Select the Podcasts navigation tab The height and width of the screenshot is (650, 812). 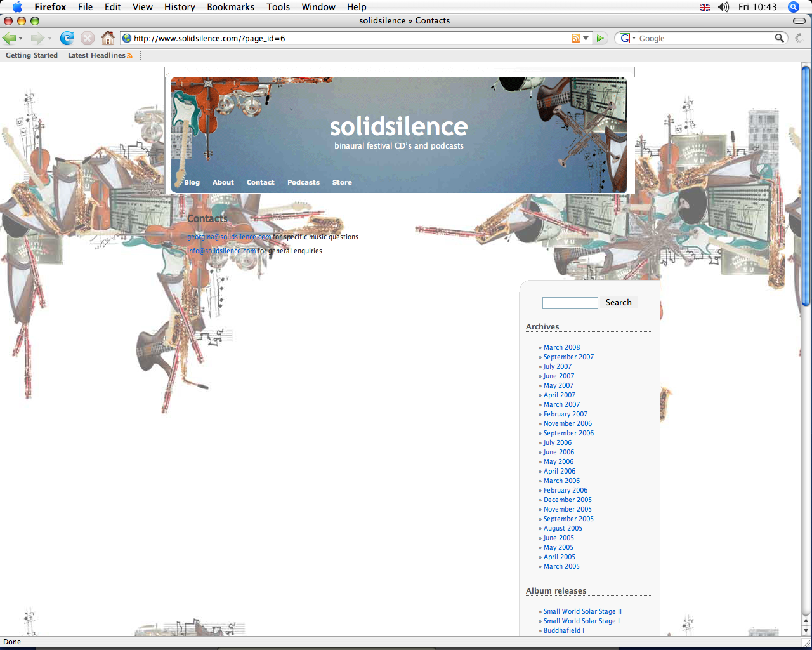pos(303,182)
